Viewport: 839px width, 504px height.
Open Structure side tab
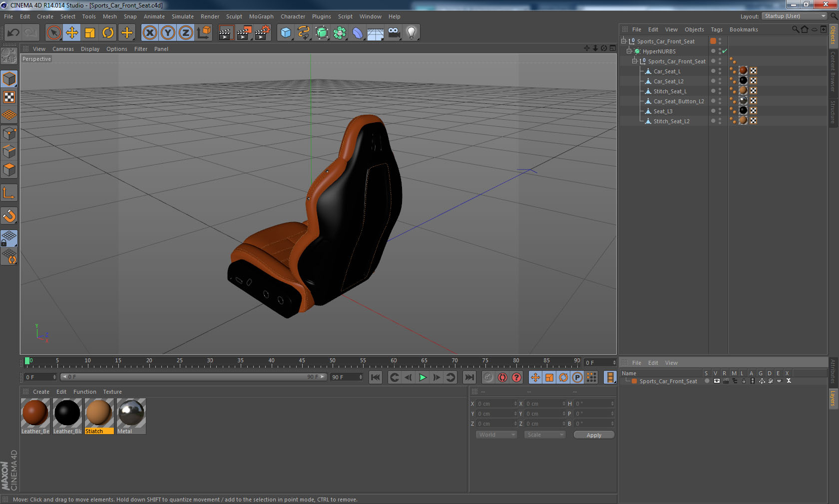pos(833,112)
